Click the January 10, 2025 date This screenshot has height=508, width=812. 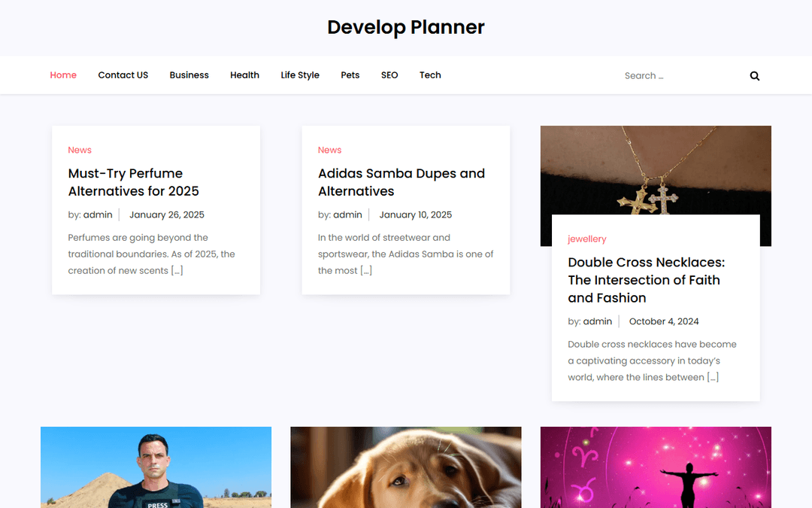click(415, 214)
